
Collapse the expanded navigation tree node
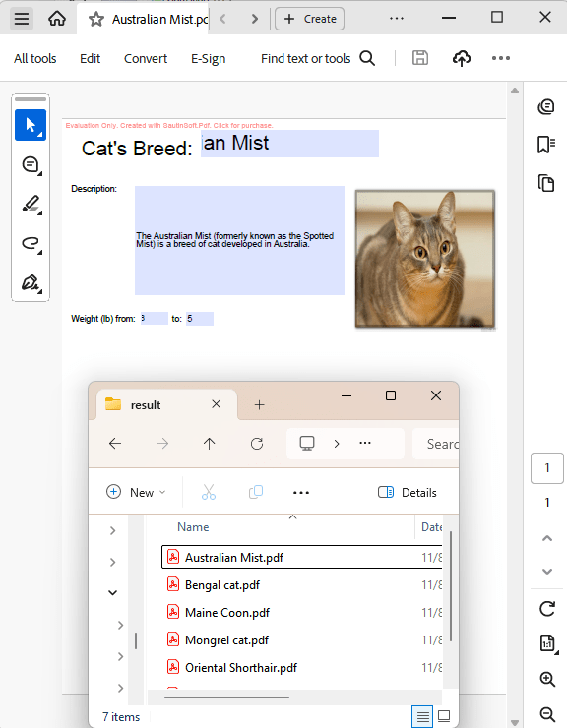tap(112, 593)
